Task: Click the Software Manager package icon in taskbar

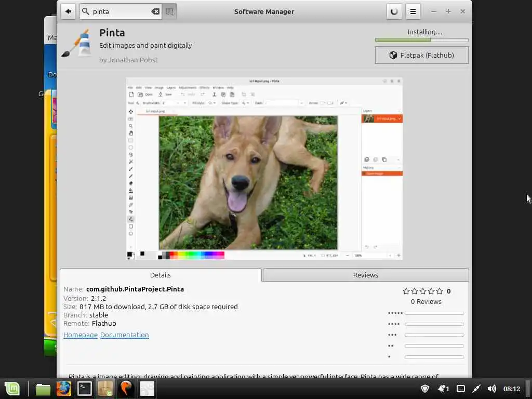Action: tap(105, 389)
